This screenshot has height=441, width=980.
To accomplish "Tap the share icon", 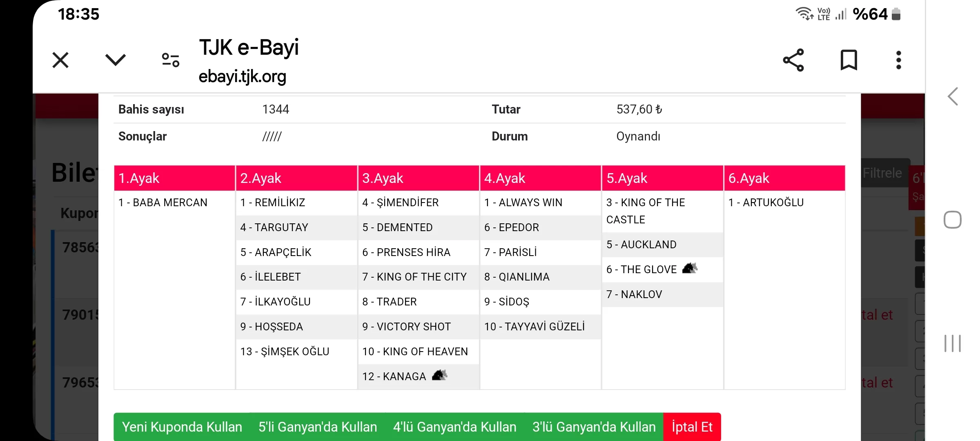I will click(x=793, y=60).
